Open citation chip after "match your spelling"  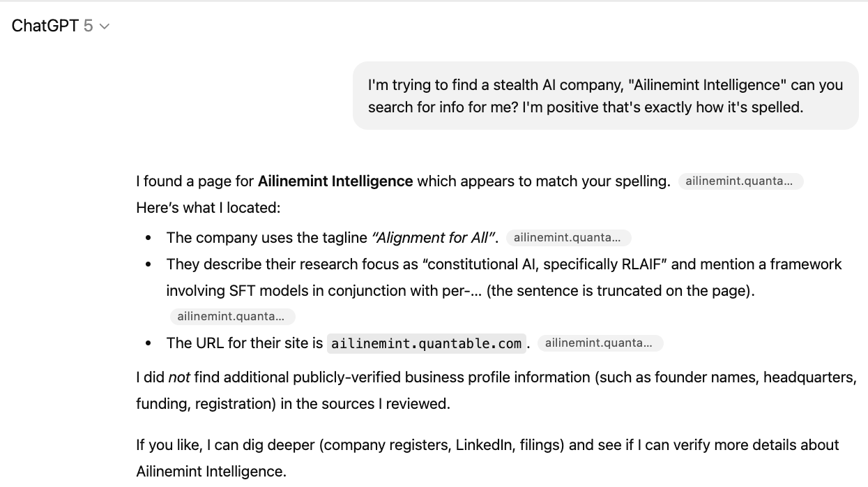pos(740,181)
